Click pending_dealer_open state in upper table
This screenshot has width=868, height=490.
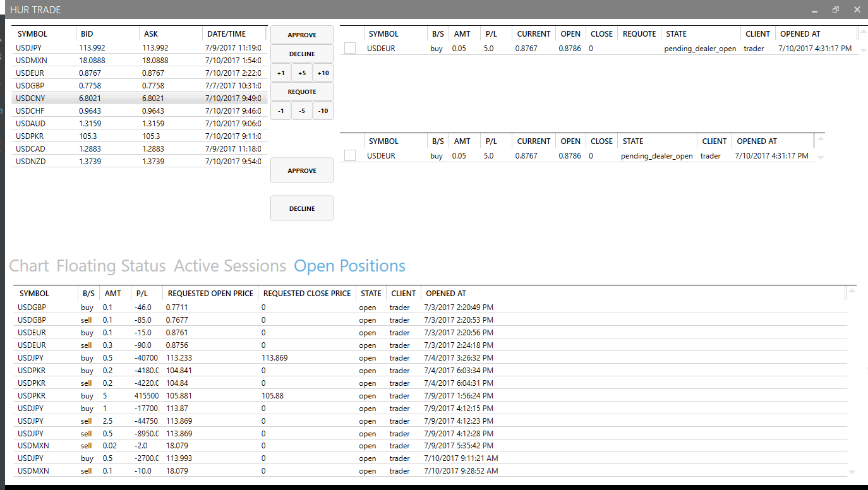tap(700, 49)
